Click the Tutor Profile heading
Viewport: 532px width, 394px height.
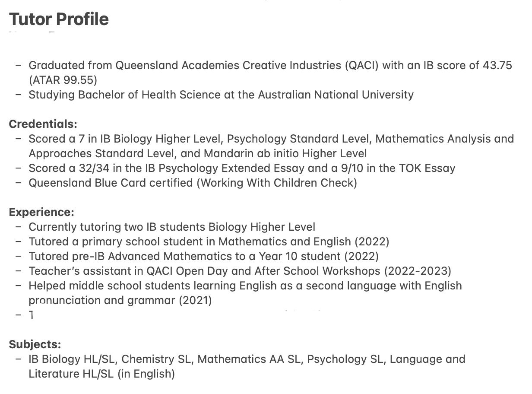(59, 19)
